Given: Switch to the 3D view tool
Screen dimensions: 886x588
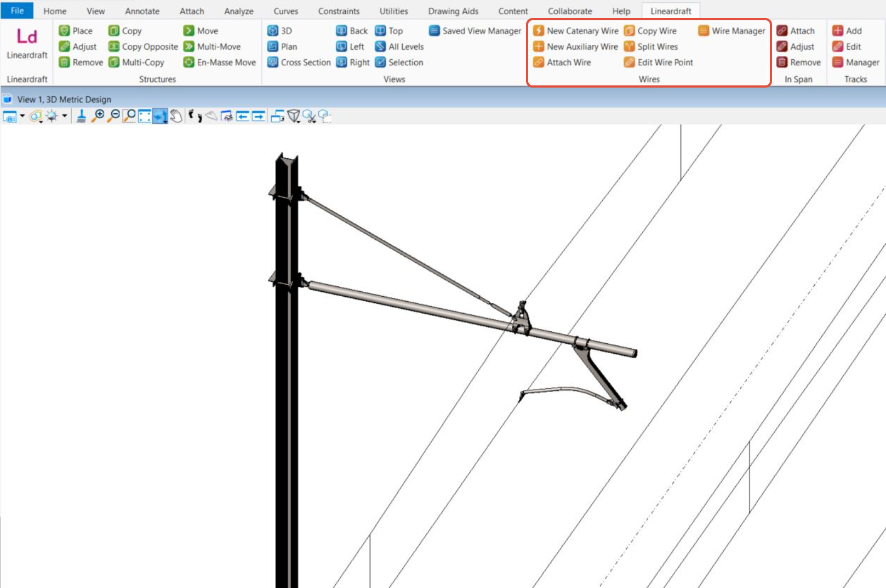Looking at the screenshot, I should click(x=279, y=31).
